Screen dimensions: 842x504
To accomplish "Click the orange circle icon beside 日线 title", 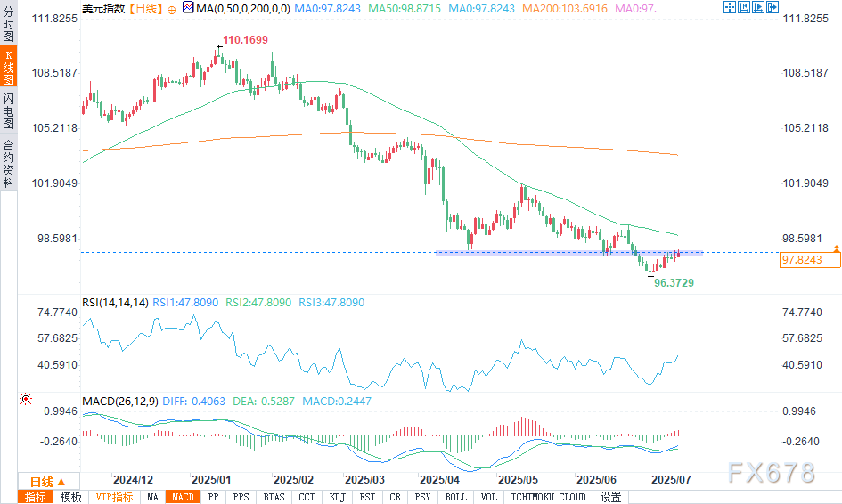I will point(171,8).
